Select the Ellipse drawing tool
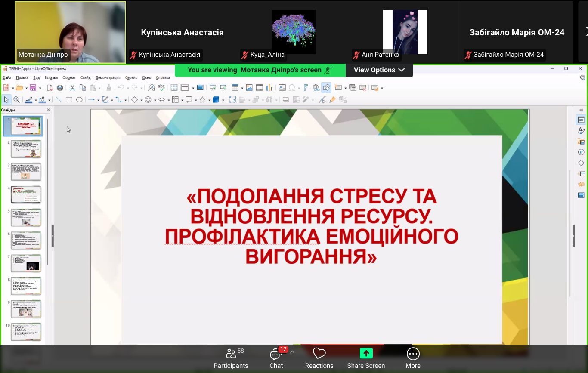Viewport: 588px width, 373px height. point(79,100)
